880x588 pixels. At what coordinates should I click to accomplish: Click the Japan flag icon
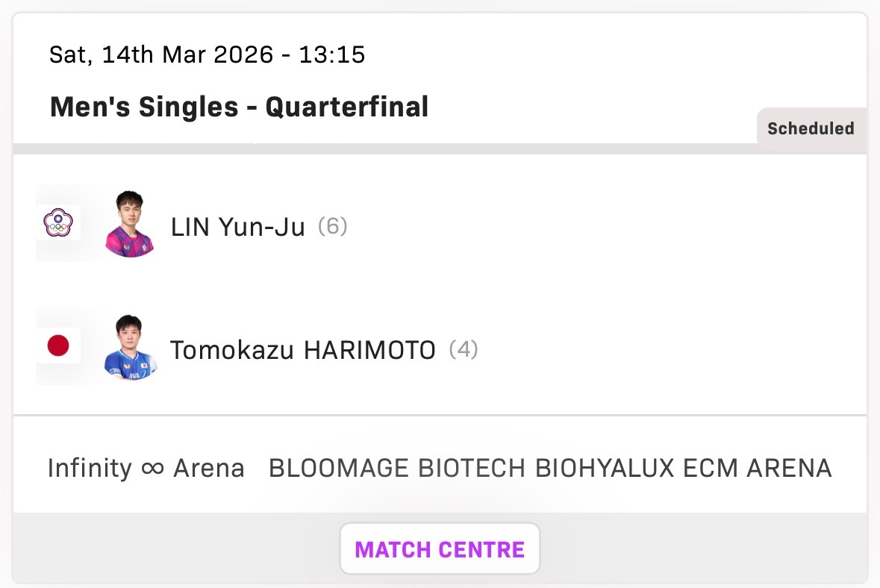pyautogui.click(x=58, y=345)
